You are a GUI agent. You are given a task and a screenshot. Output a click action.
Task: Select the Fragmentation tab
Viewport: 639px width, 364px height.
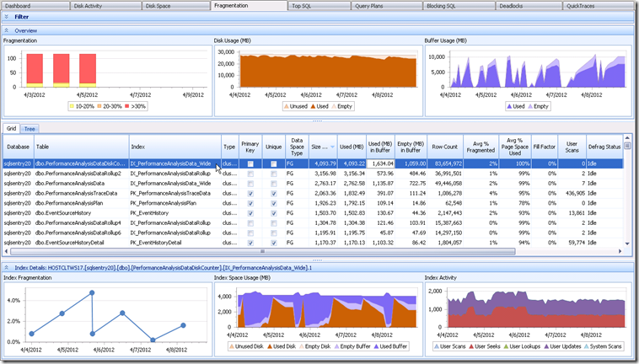click(x=249, y=5)
